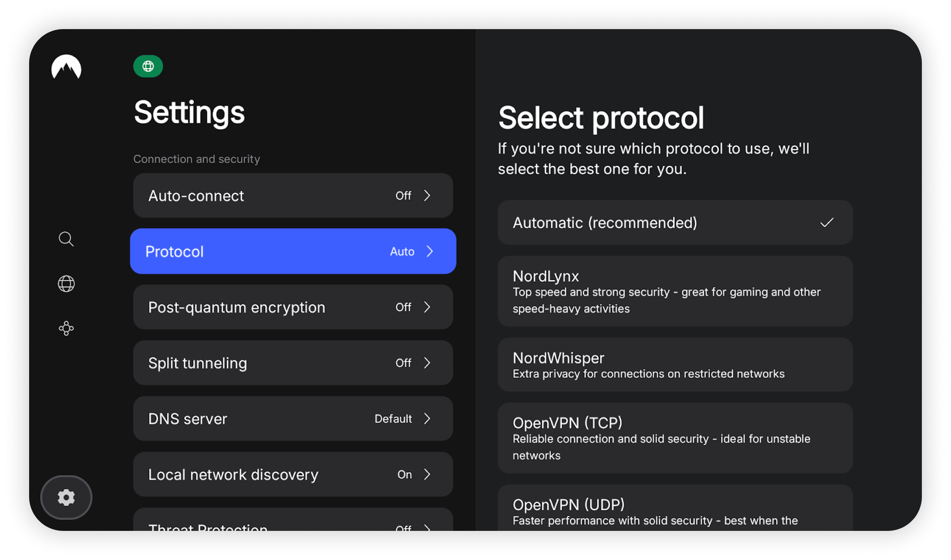Open the search icon in sidebar
951x560 pixels.
[66, 239]
